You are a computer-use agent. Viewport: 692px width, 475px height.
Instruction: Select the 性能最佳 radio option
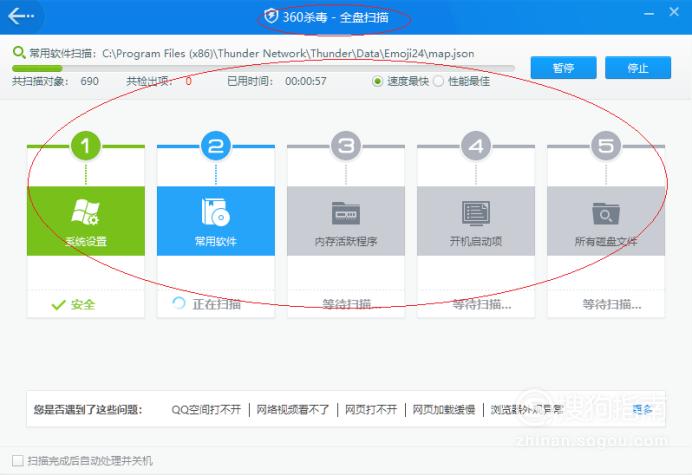pyautogui.click(x=438, y=81)
